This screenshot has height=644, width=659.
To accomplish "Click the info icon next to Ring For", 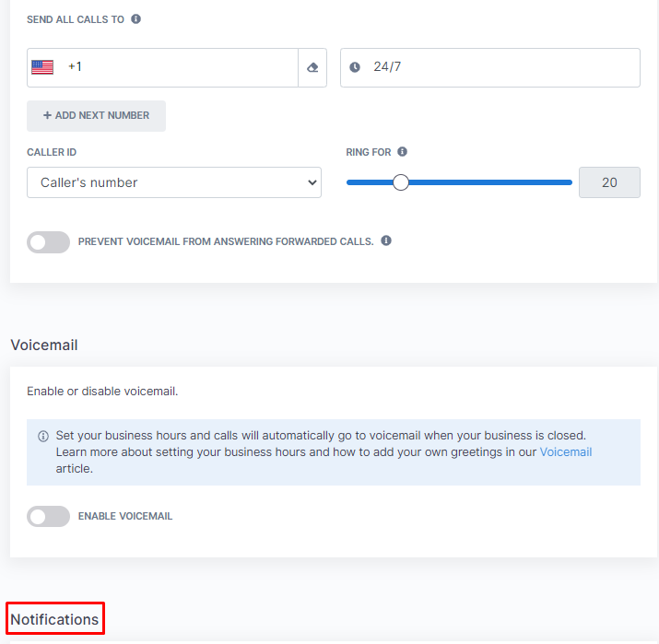I will point(402,152).
